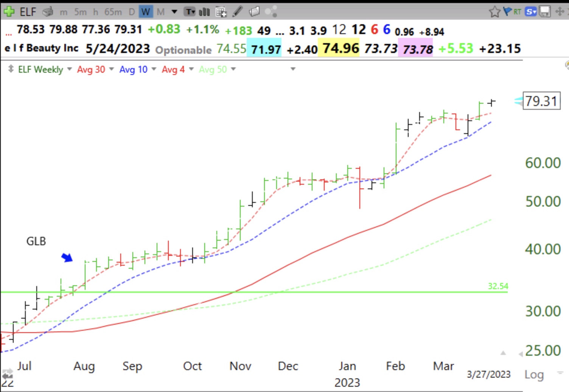The image size is (569, 392).
Task: Click the +183 value in header
Action: coord(238,30)
